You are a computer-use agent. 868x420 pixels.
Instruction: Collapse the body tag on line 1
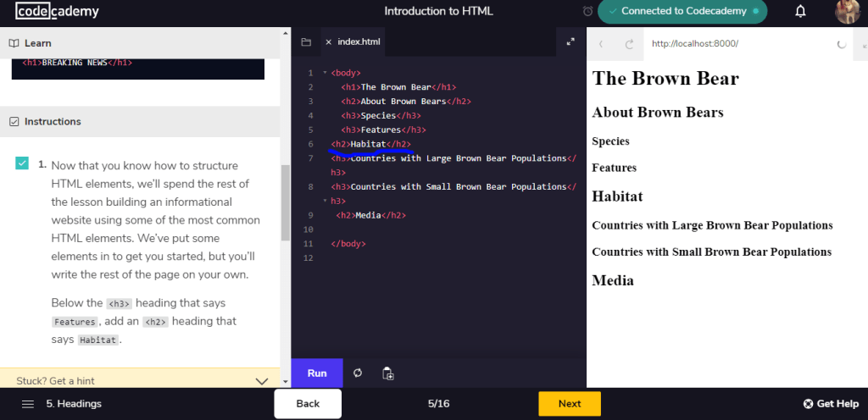pos(325,74)
